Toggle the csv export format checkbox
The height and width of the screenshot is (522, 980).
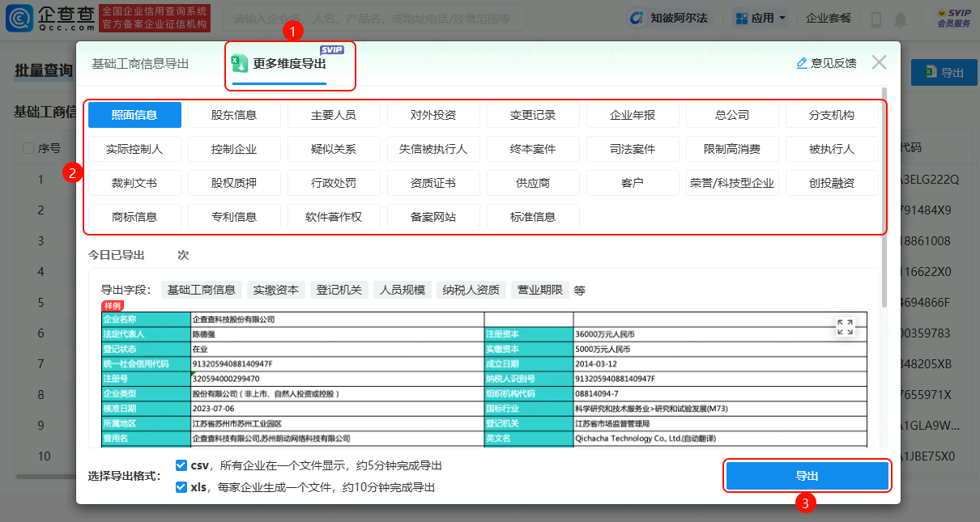click(181, 465)
